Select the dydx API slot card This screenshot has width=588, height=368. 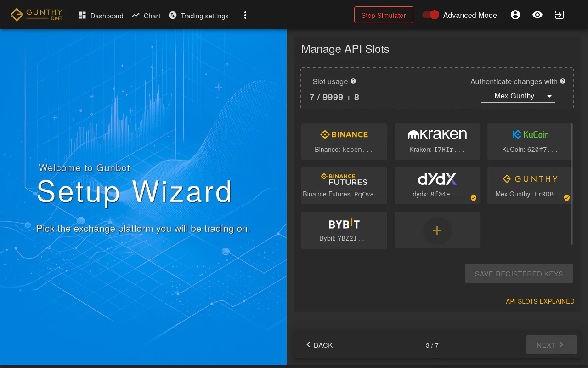(437, 186)
